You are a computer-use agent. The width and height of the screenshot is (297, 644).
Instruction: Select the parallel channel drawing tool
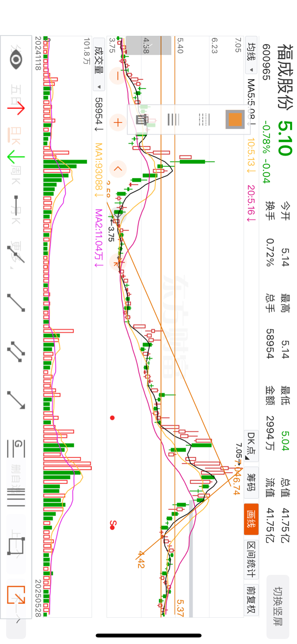pyautogui.click(x=16, y=352)
